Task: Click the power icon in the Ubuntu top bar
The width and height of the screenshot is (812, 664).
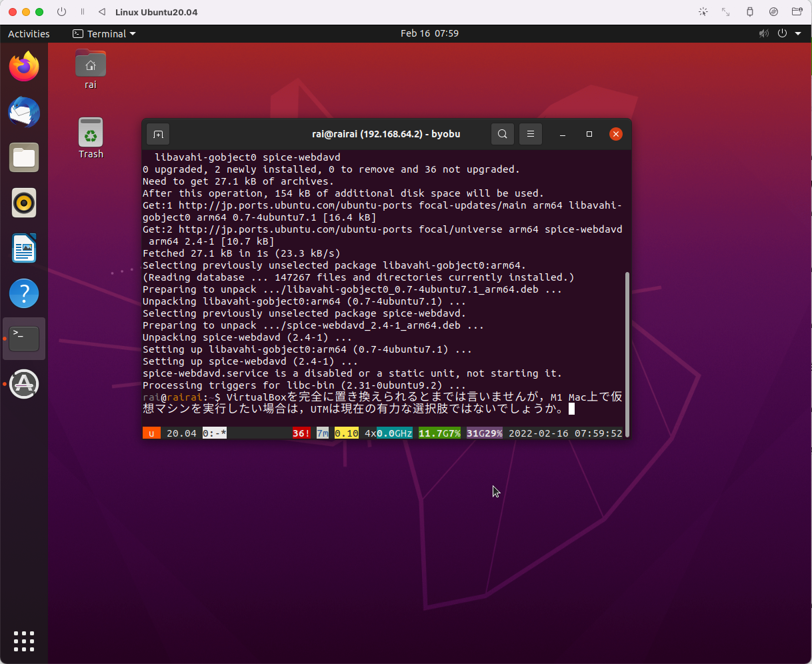Action: pyautogui.click(x=782, y=33)
